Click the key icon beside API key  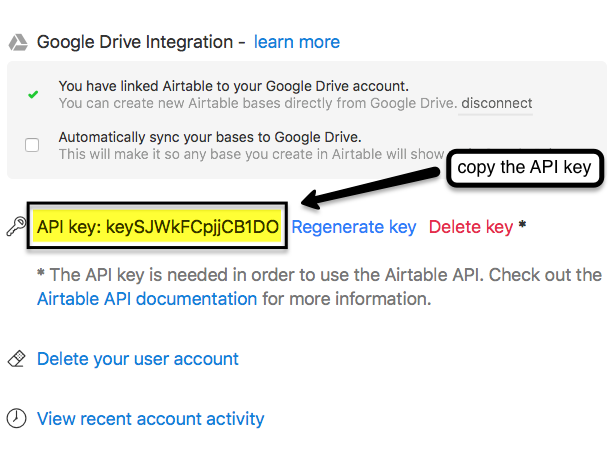tap(16, 227)
